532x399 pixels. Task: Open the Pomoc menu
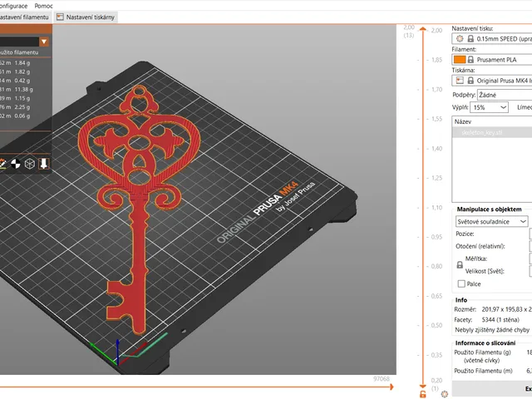click(43, 6)
